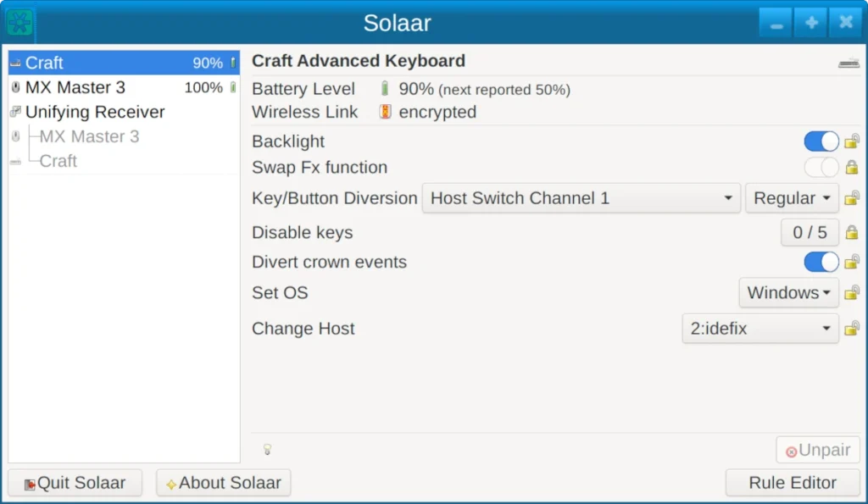Viewport: 868px width, 504px height.
Task: Select Unifying Receiver in the device list
Action: pyautogui.click(x=94, y=112)
